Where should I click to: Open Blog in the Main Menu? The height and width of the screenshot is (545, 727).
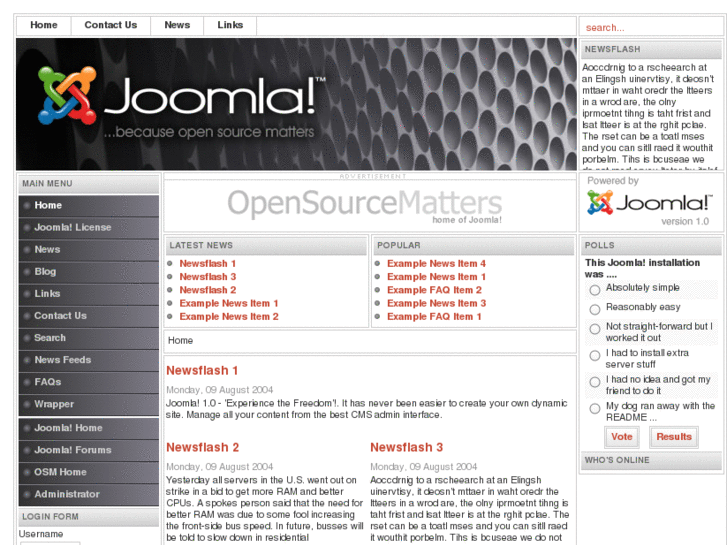(89, 272)
